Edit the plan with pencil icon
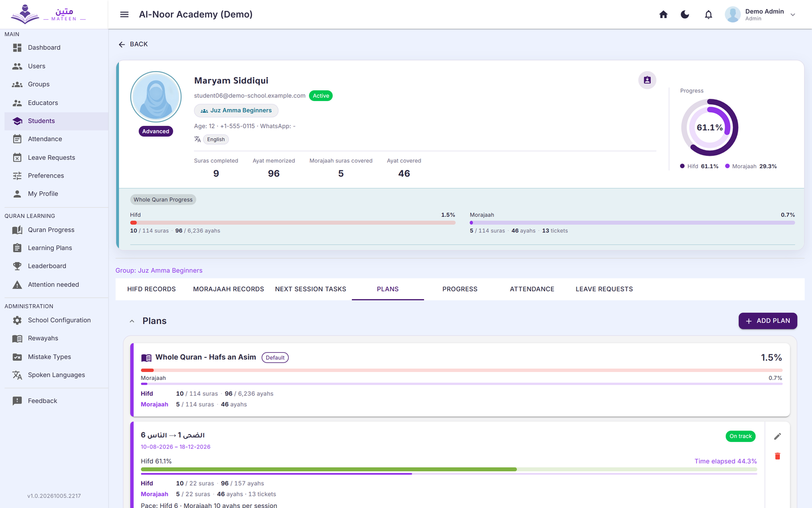 click(x=778, y=436)
